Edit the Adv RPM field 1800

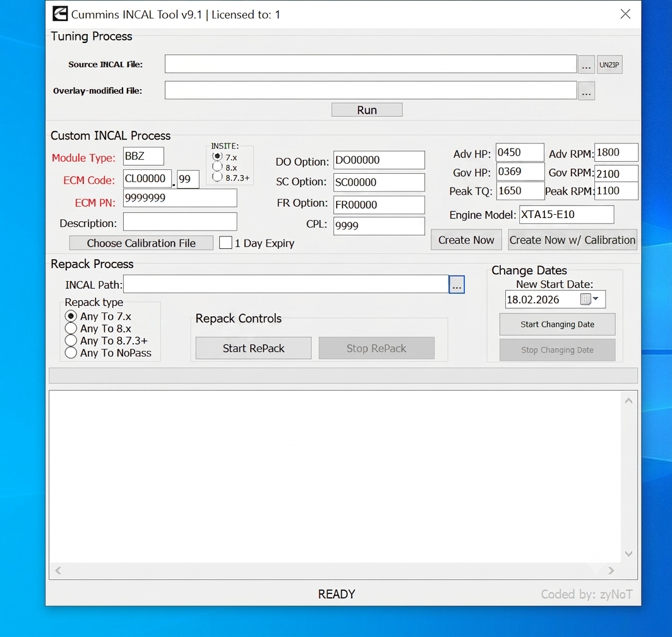pyautogui.click(x=616, y=152)
